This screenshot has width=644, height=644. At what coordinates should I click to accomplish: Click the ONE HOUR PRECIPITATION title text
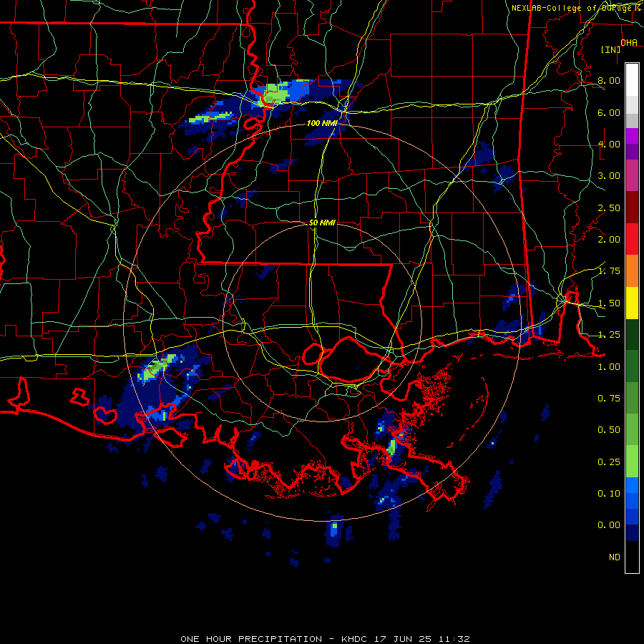pyautogui.click(x=251, y=639)
